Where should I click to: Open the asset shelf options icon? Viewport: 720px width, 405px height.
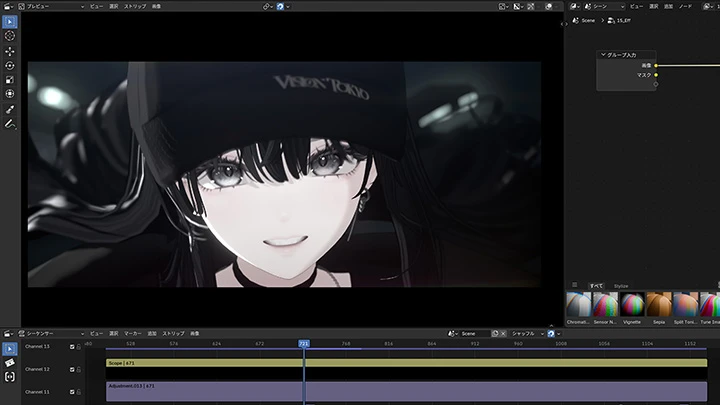pos(574,285)
